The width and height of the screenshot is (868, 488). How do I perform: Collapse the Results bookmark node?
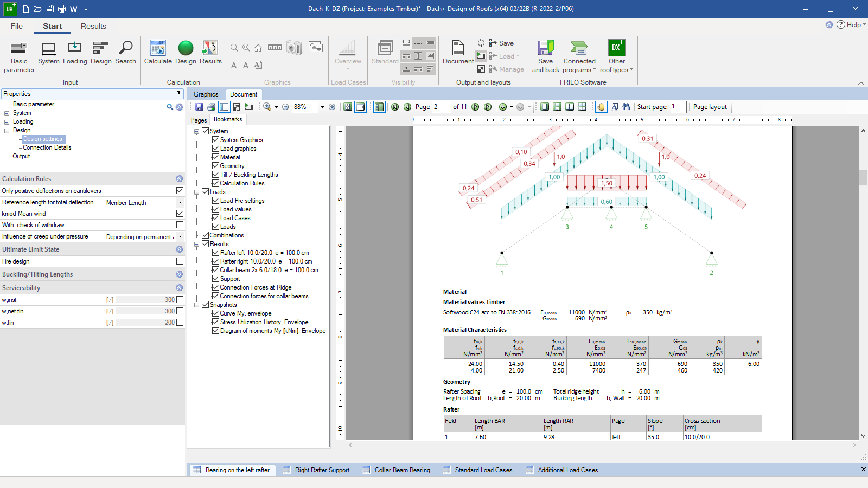196,244
